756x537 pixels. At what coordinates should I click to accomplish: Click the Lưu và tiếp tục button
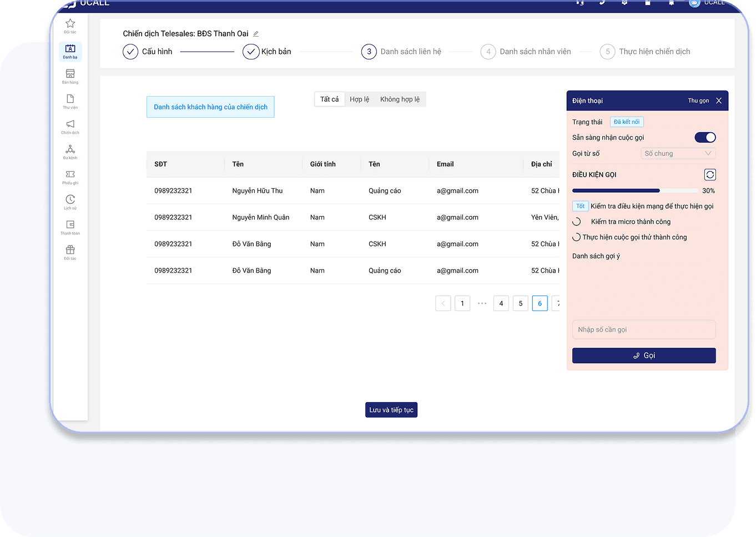point(391,410)
